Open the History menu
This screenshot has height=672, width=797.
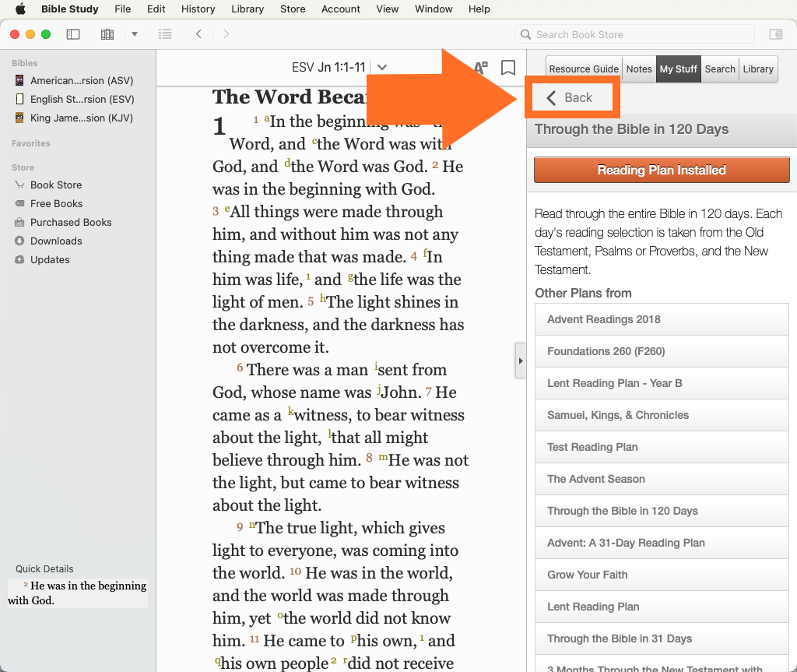point(198,9)
